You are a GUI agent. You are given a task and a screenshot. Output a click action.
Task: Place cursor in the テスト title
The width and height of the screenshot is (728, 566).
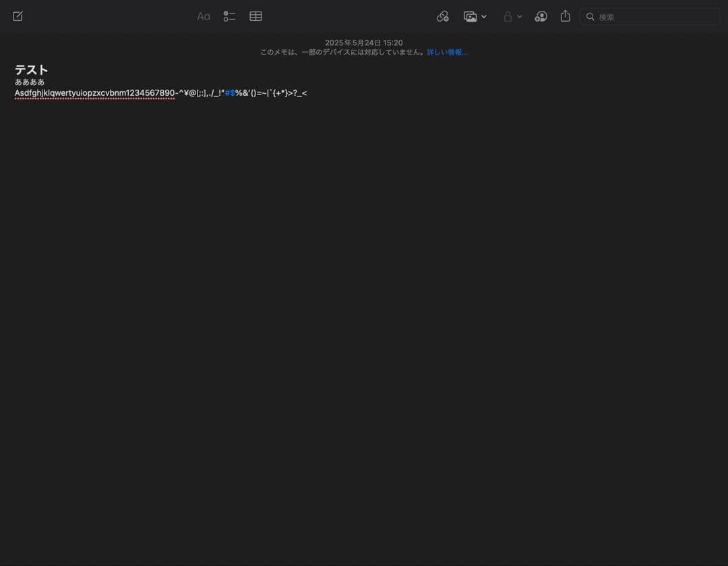[32, 69]
